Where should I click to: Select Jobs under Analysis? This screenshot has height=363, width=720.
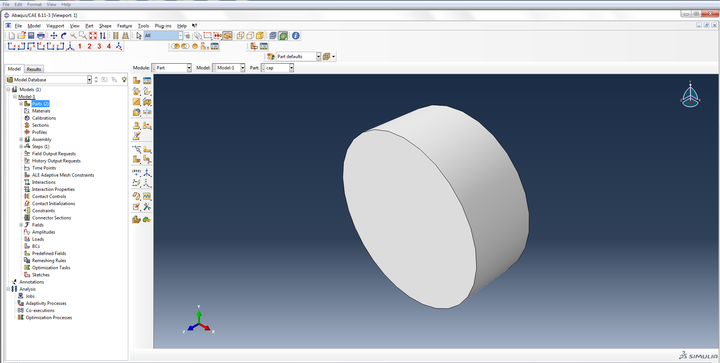point(30,296)
